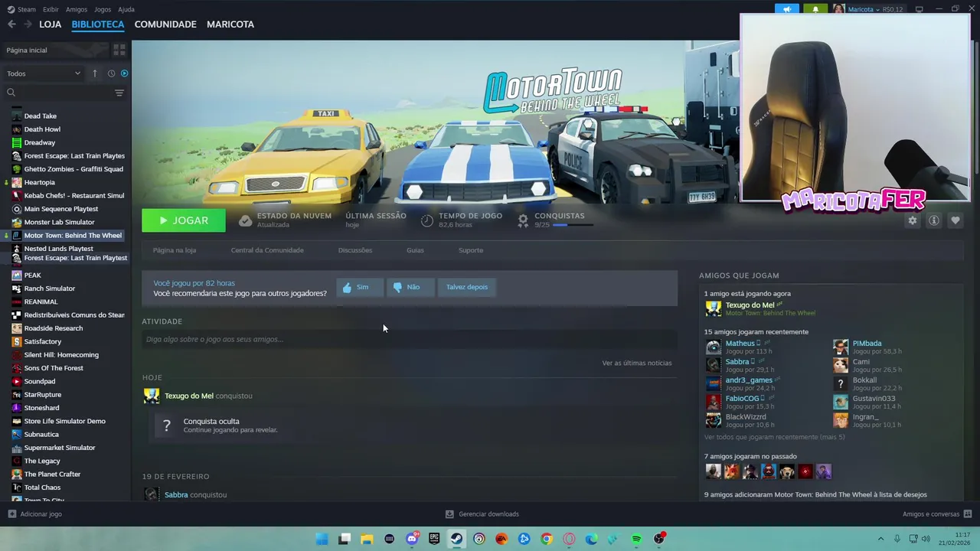This screenshot has width=980, height=551.
Task: View all recent players link (mais 5)
Action: pyautogui.click(x=774, y=437)
